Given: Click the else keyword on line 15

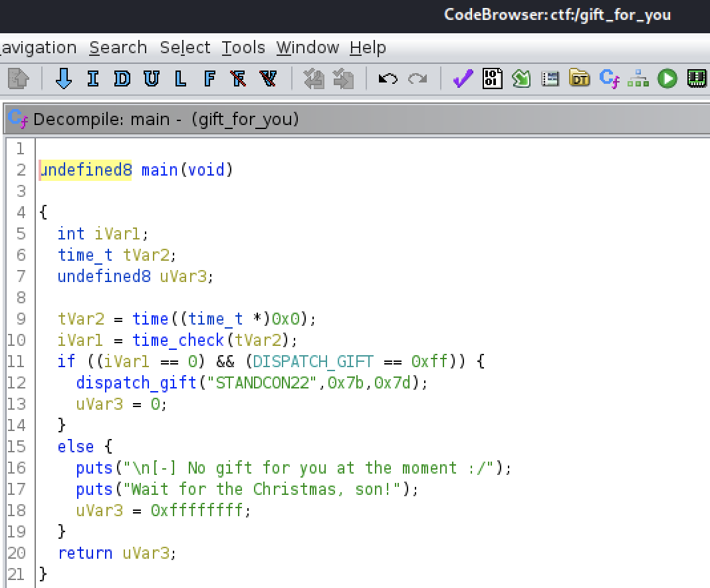Looking at the screenshot, I should pyautogui.click(x=76, y=447).
